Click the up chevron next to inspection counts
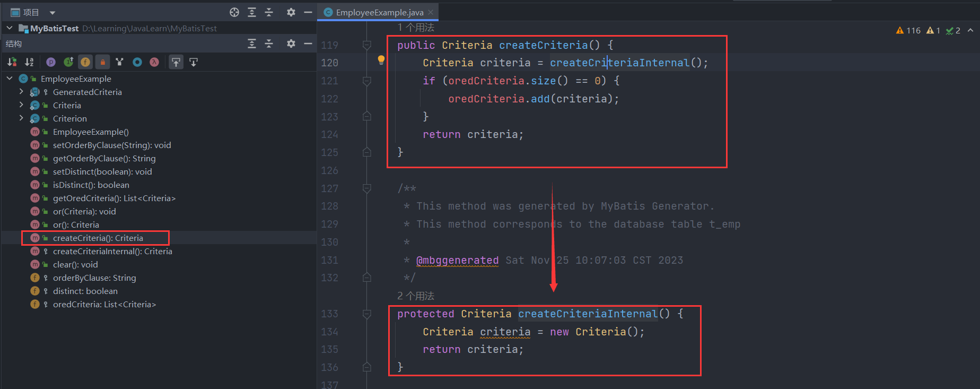The width and height of the screenshot is (980, 389). 970,30
